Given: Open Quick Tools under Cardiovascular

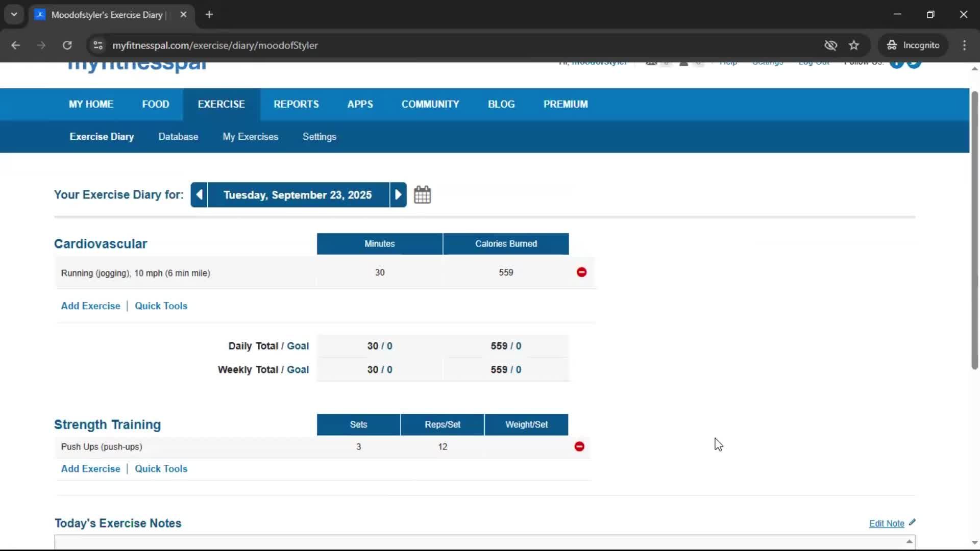Looking at the screenshot, I should pos(161,306).
